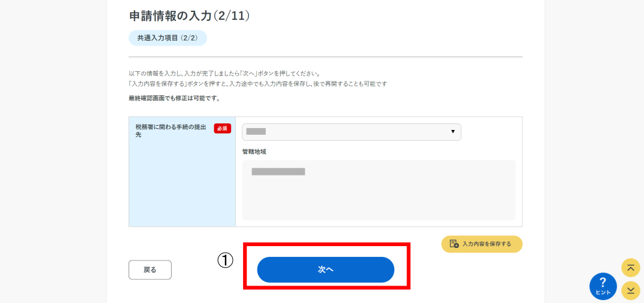Save progress via 入力内容を保存する button
Viewport: 644px width, 303px height.
[x=482, y=244]
